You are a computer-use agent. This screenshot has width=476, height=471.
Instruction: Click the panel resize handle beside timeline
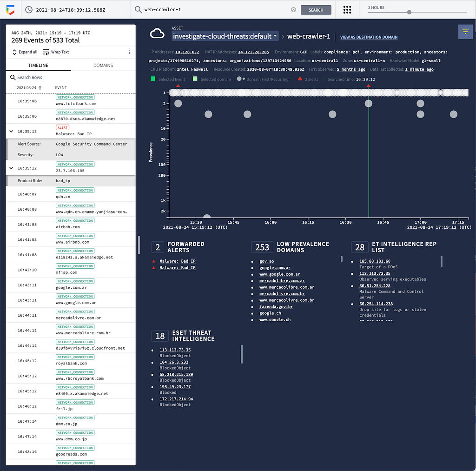tap(139, 245)
